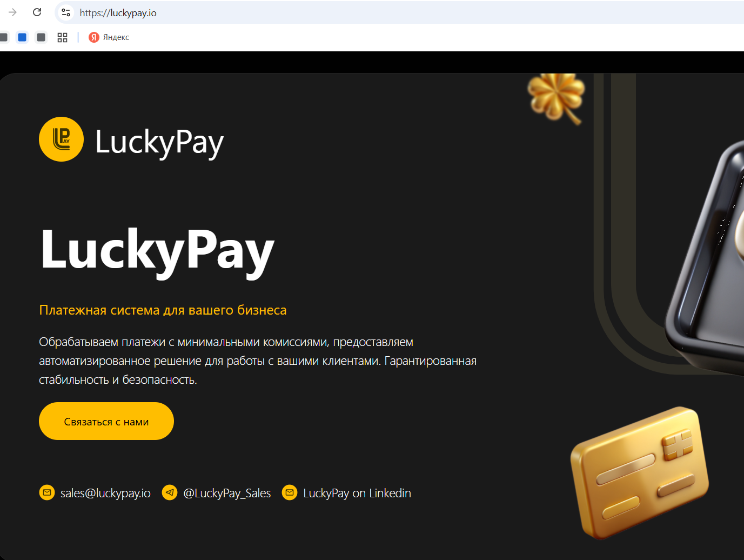Click the LuckyPay header wordmark text
The image size is (744, 560).
coord(159,142)
